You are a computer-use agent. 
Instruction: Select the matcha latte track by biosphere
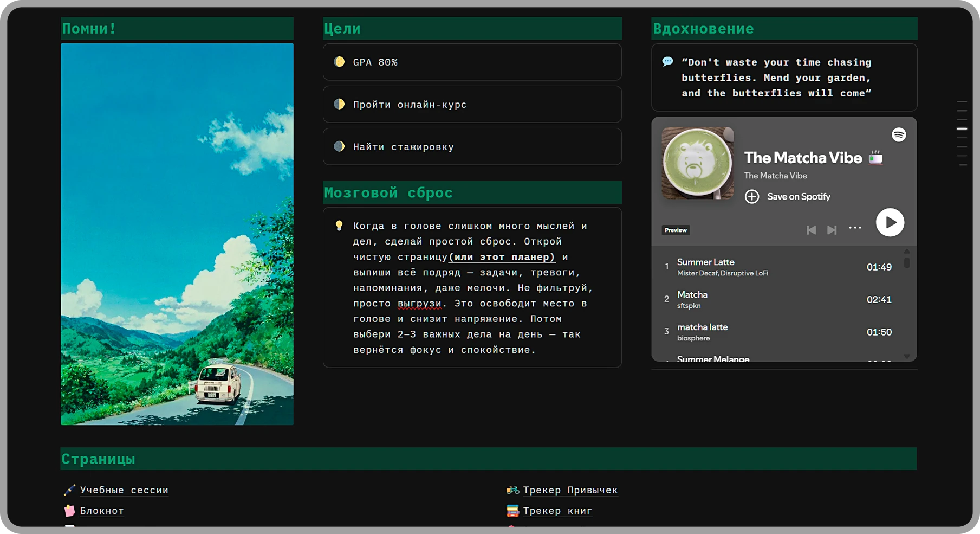point(702,327)
